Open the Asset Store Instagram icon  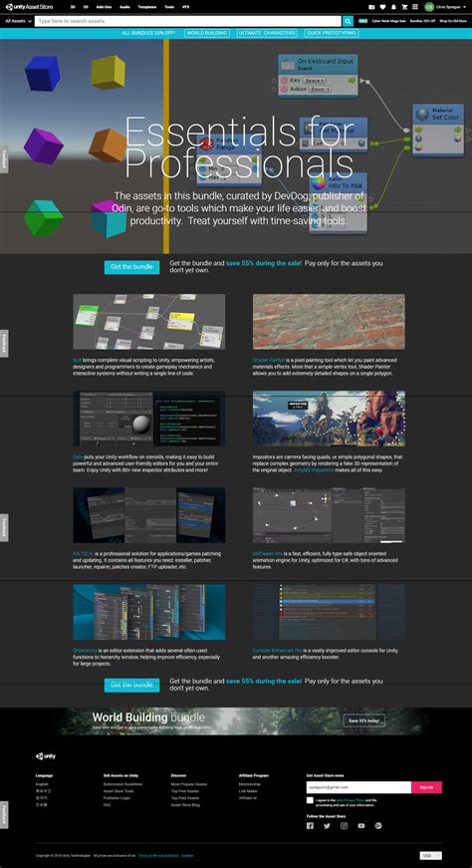point(345,826)
